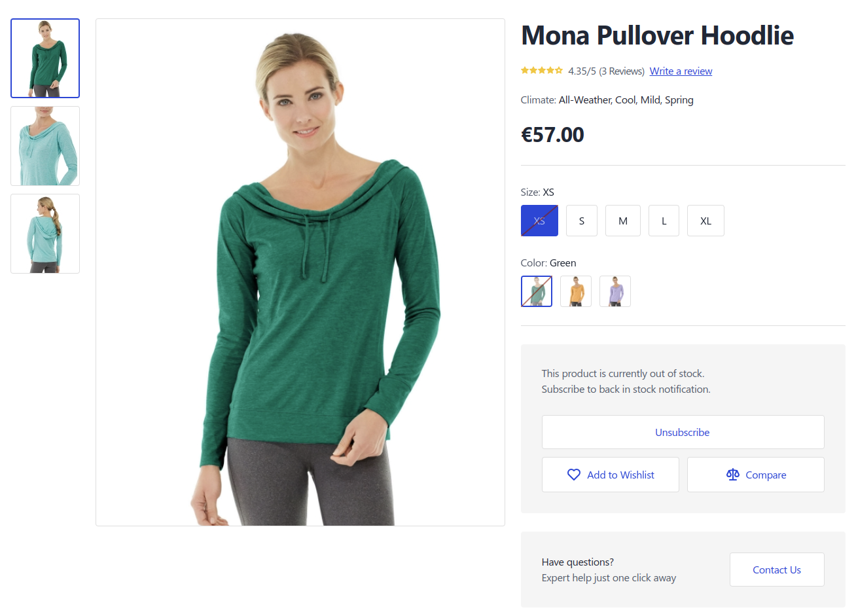The width and height of the screenshot is (856, 616).
Task: Select size S option
Action: (582, 221)
